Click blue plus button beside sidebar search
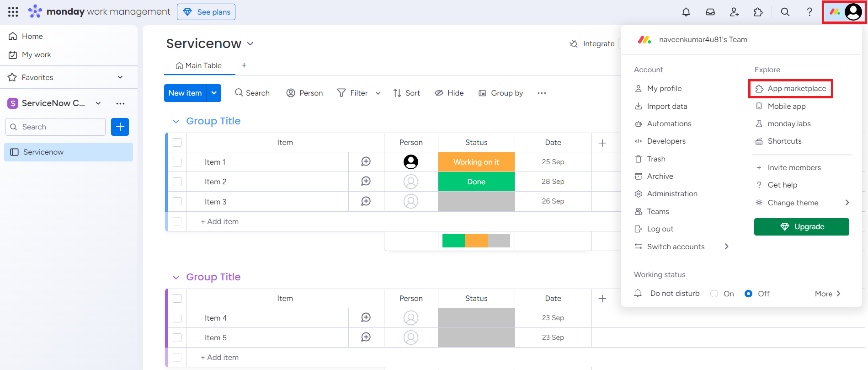868x370 pixels. (120, 127)
